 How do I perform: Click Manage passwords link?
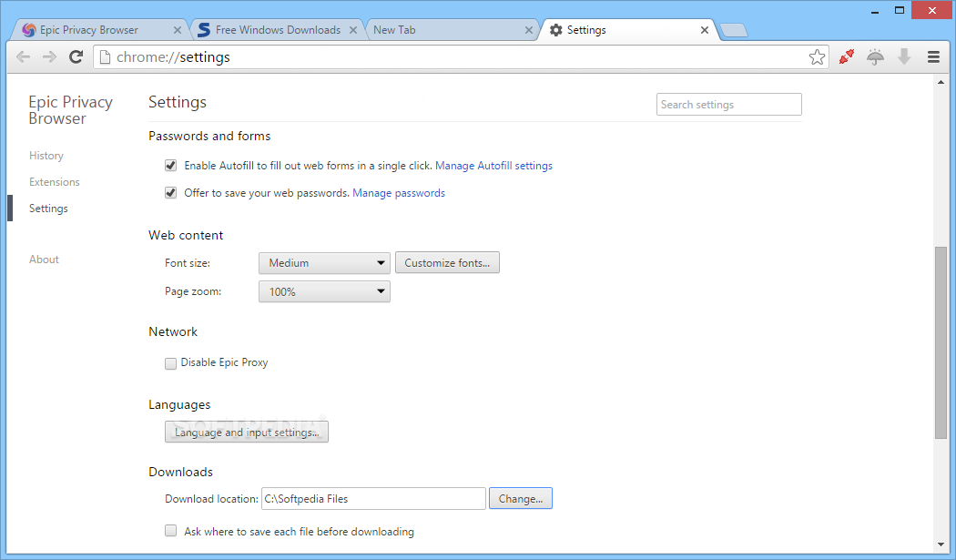(399, 193)
